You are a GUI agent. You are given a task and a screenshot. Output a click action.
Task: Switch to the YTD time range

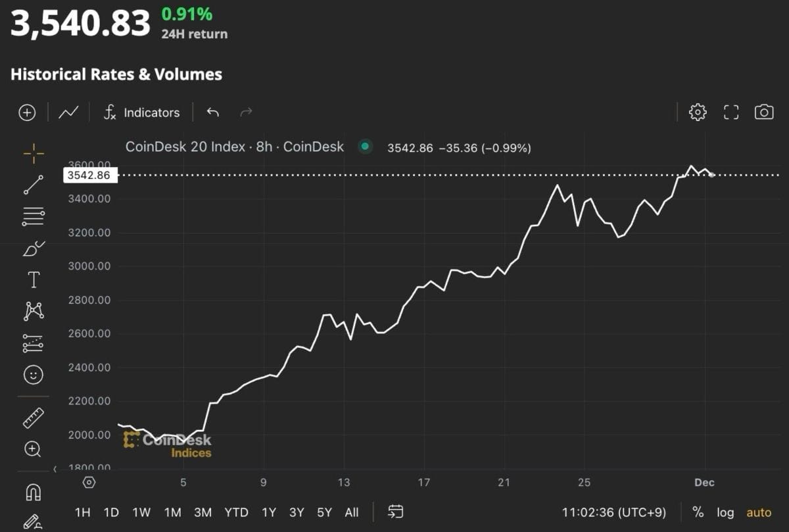coord(236,512)
